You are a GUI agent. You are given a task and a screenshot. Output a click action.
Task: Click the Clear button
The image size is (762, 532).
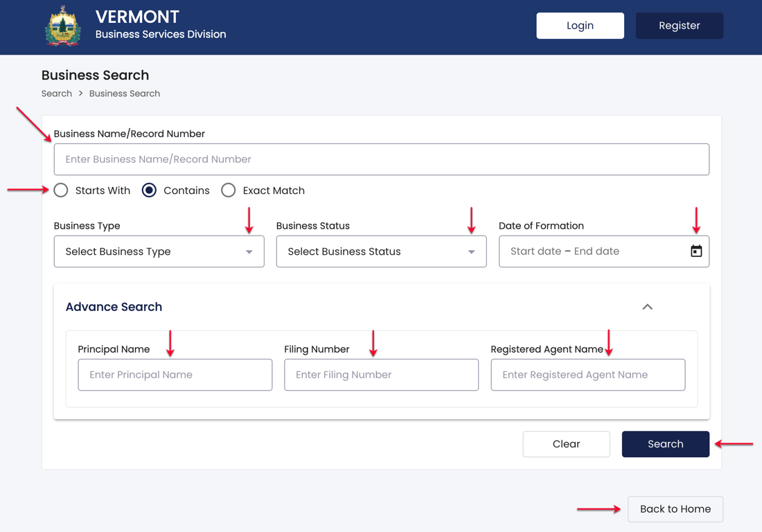[566, 444]
